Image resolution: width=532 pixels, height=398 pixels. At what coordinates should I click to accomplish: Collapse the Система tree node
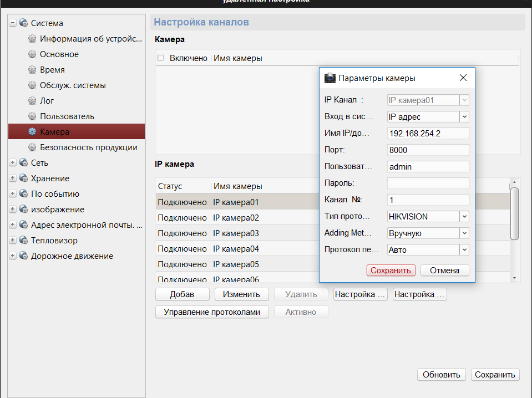(x=13, y=23)
